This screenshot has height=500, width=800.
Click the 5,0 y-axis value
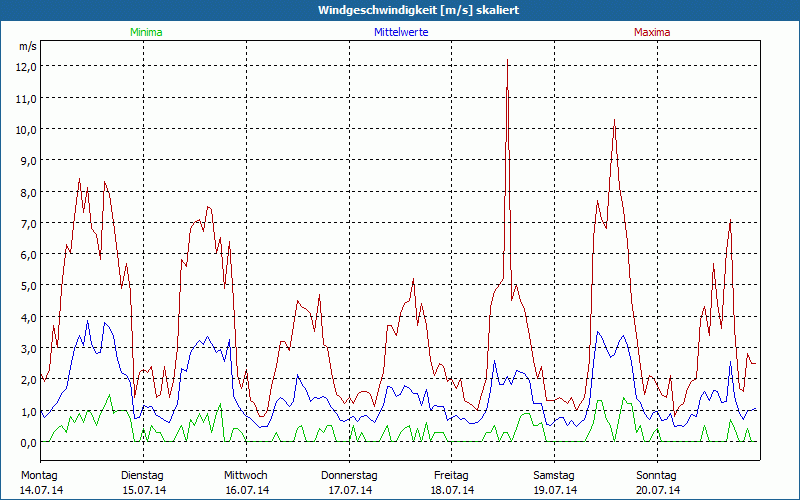pos(28,286)
